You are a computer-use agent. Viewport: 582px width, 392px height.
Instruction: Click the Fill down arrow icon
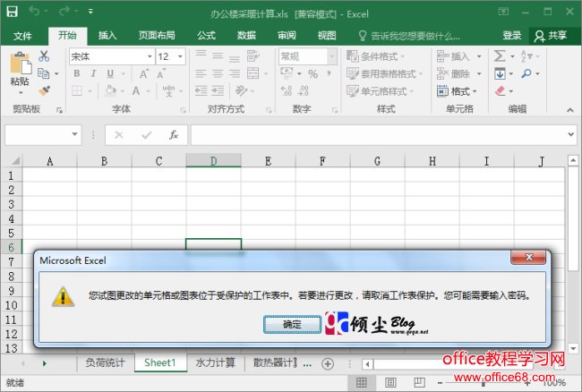click(500, 73)
